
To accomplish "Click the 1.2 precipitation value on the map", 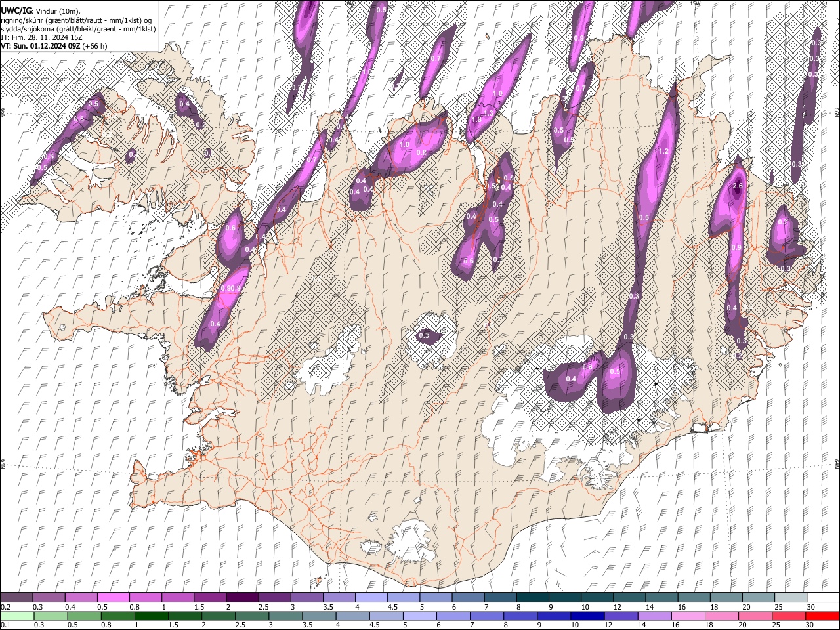I will click(663, 152).
